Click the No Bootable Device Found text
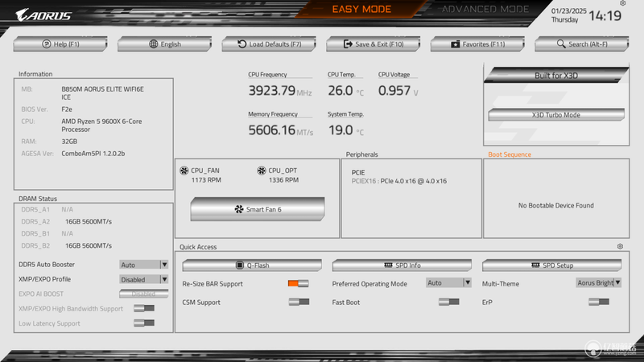The height and width of the screenshot is (362, 644). point(555,205)
